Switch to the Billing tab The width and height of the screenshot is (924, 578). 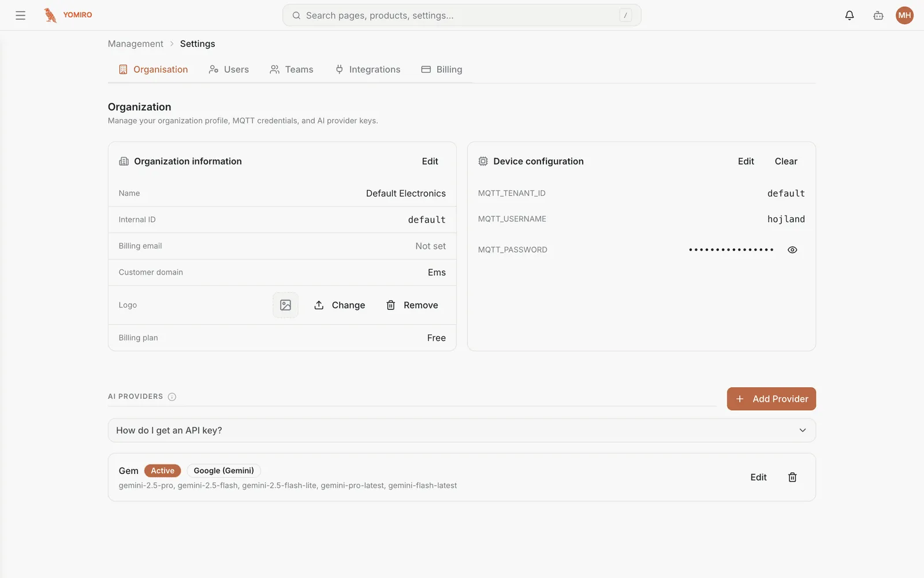tap(442, 69)
